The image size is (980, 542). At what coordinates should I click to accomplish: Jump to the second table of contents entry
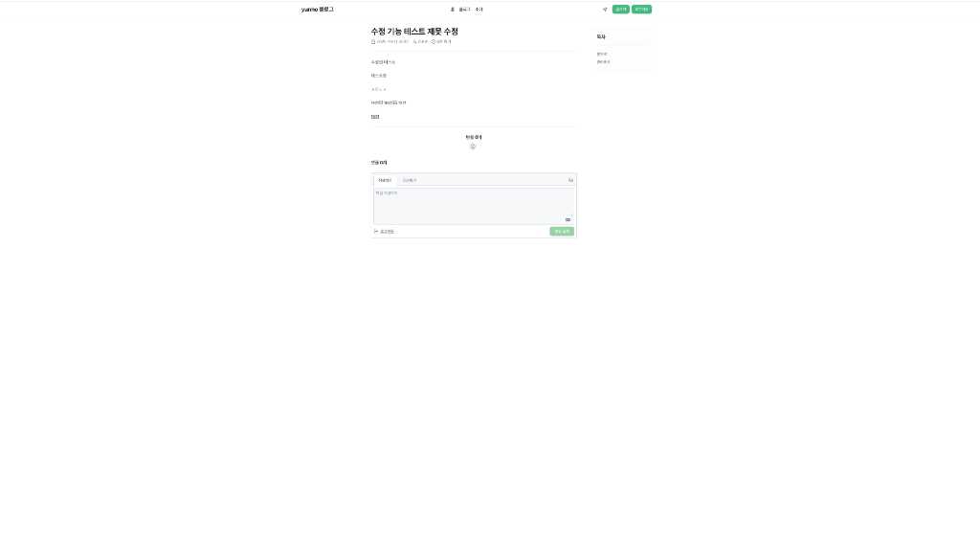[x=603, y=62]
